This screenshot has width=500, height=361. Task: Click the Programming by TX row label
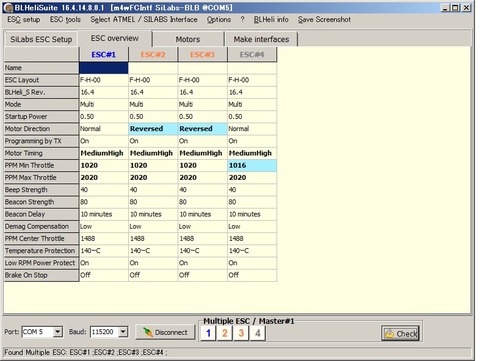pyautogui.click(x=41, y=141)
